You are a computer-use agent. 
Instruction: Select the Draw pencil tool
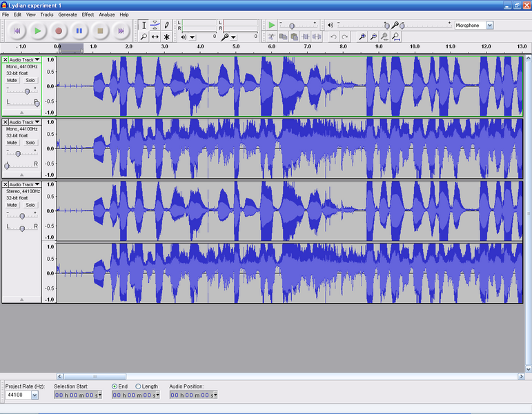[x=166, y=25]
